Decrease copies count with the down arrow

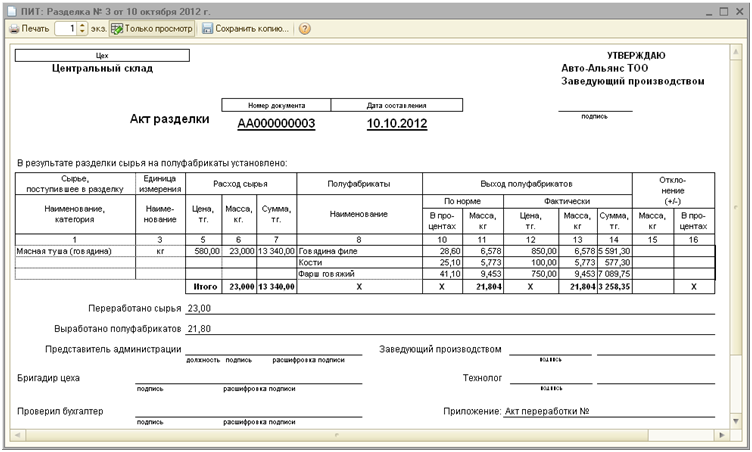point(78,33)
